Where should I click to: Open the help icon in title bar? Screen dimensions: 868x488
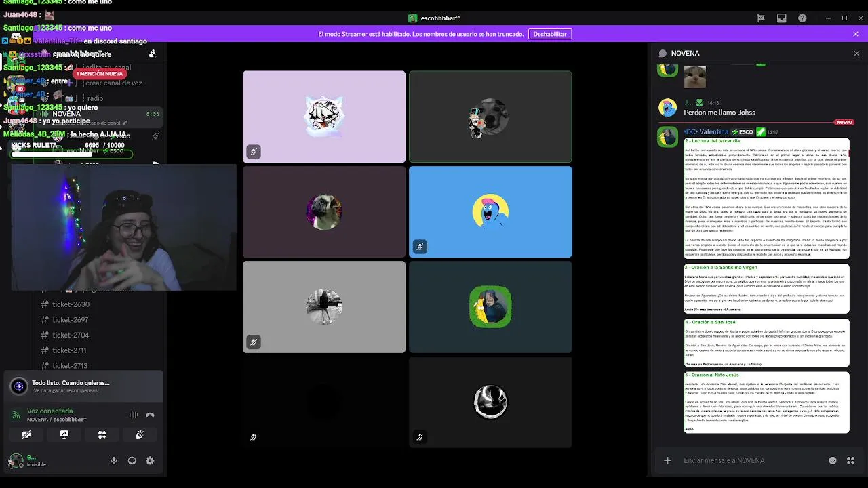point(802,18)
